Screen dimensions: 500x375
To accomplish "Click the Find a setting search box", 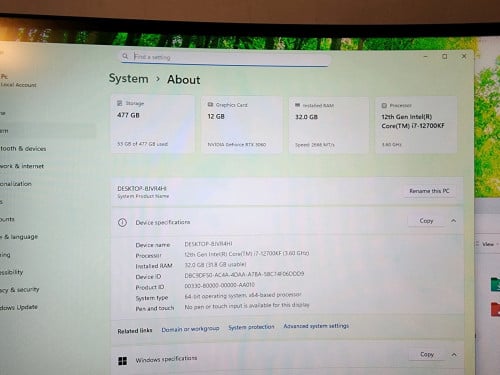I will [x=225, y=58].
